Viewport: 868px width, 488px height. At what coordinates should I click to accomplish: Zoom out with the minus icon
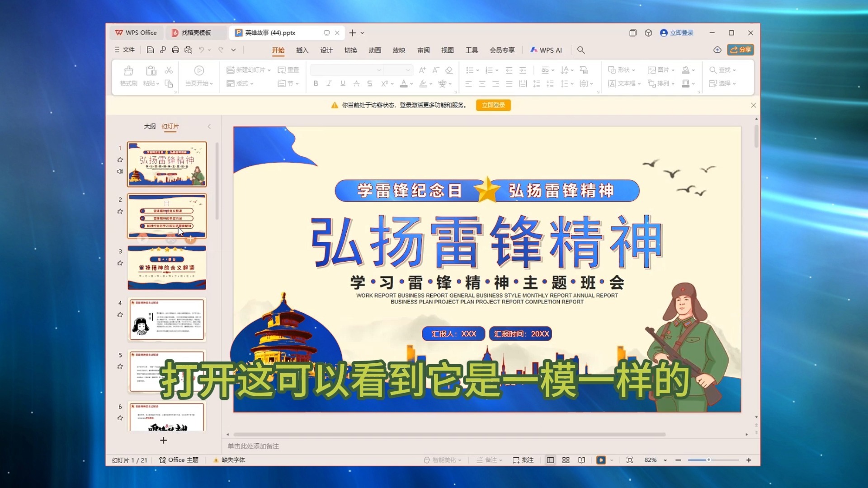click(x=678, y=460)
